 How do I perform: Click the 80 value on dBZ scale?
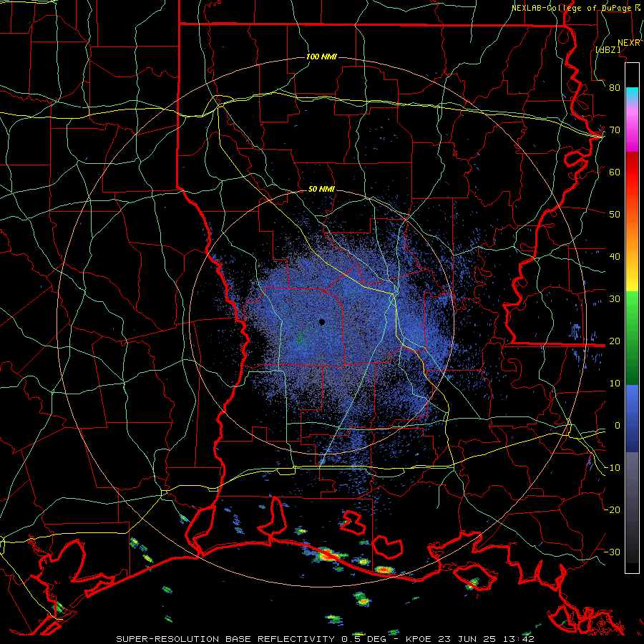tap(615, 88)
